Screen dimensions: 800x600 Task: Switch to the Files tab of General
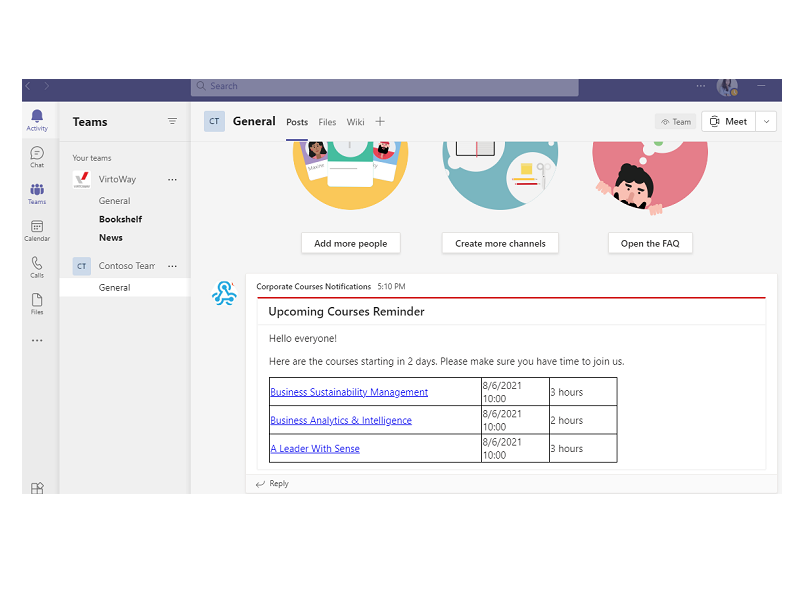point(327,122)
